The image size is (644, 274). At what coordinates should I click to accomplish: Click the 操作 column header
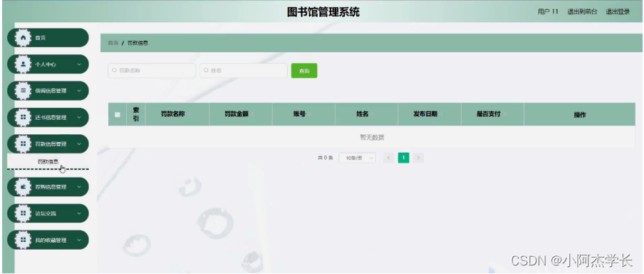pyautogui.click(x=579, y=115)
